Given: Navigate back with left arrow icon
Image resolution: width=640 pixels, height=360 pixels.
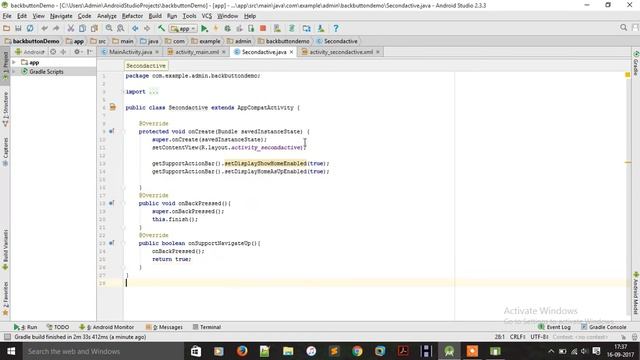Looking at the screenshot, I should click(x=135, y=29).
